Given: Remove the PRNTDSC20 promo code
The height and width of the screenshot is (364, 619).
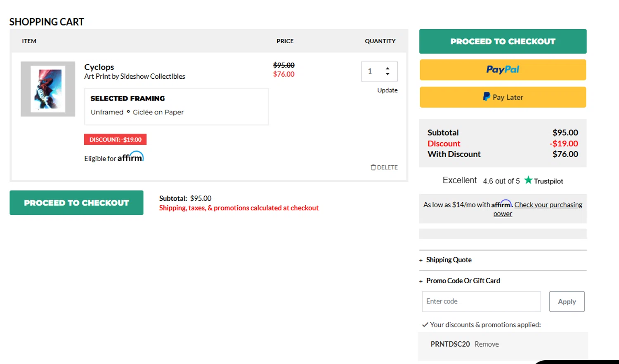Looking at the screenshot, I should pyautogui.click(x=487, y=344).
